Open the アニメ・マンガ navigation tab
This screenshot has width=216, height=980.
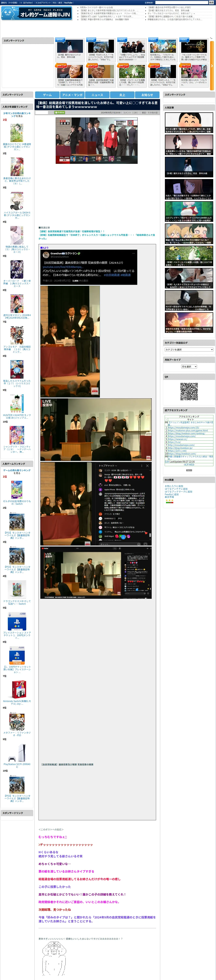(72, 95)
